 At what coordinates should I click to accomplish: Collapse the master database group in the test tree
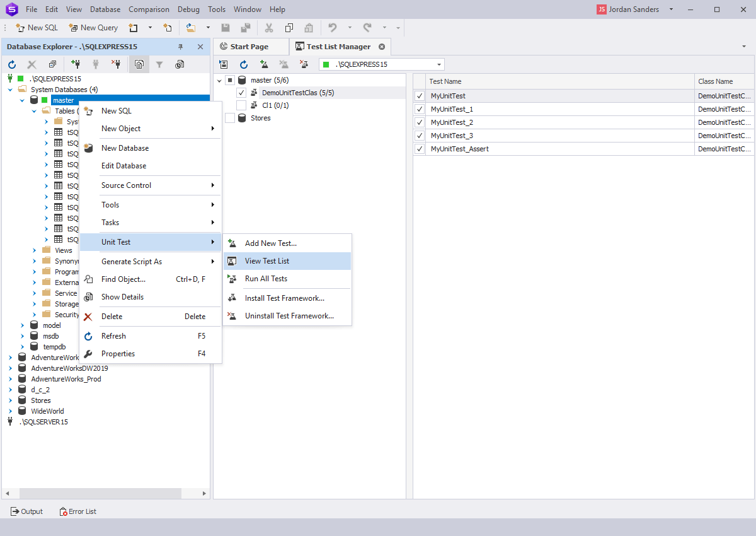pyautogui.click(x=219, y=80)
